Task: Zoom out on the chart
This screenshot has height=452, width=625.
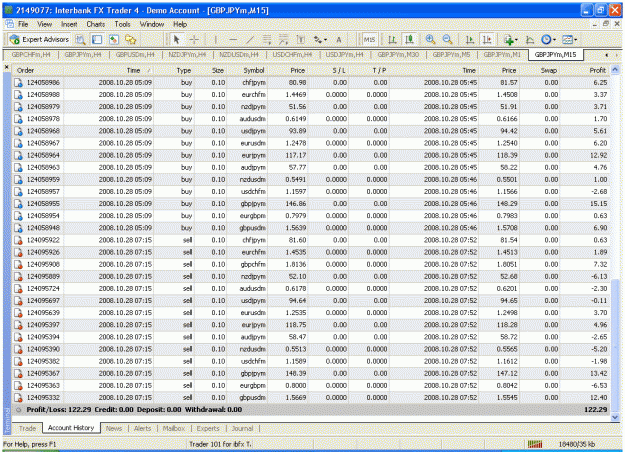Action: pos(447,39)
